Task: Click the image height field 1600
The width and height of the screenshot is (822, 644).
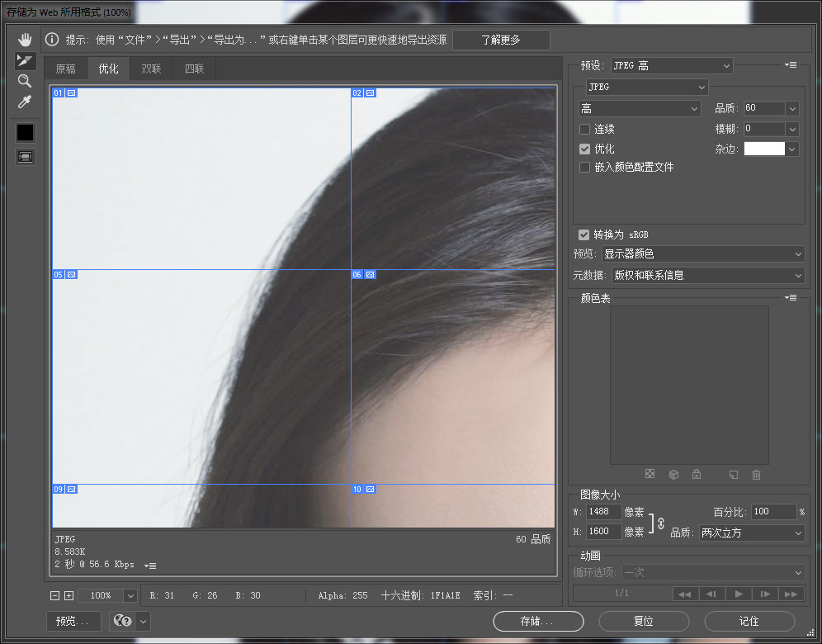Action: (603, 531)
